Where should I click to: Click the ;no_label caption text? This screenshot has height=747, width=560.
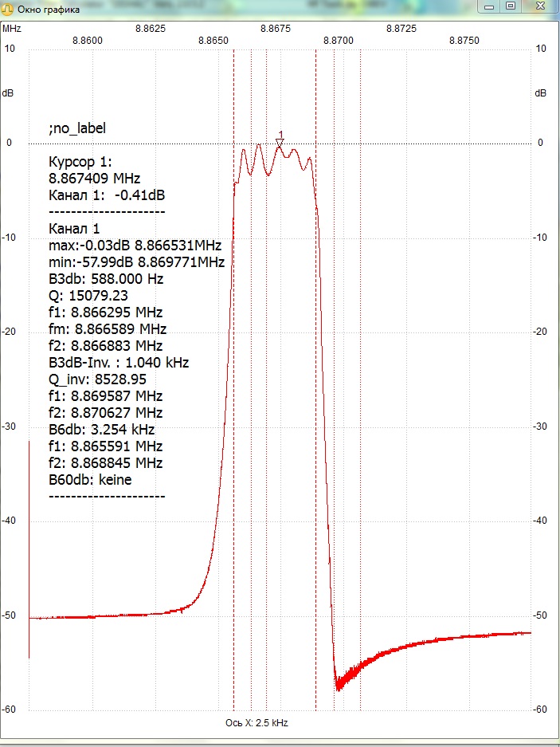[77, 128]
